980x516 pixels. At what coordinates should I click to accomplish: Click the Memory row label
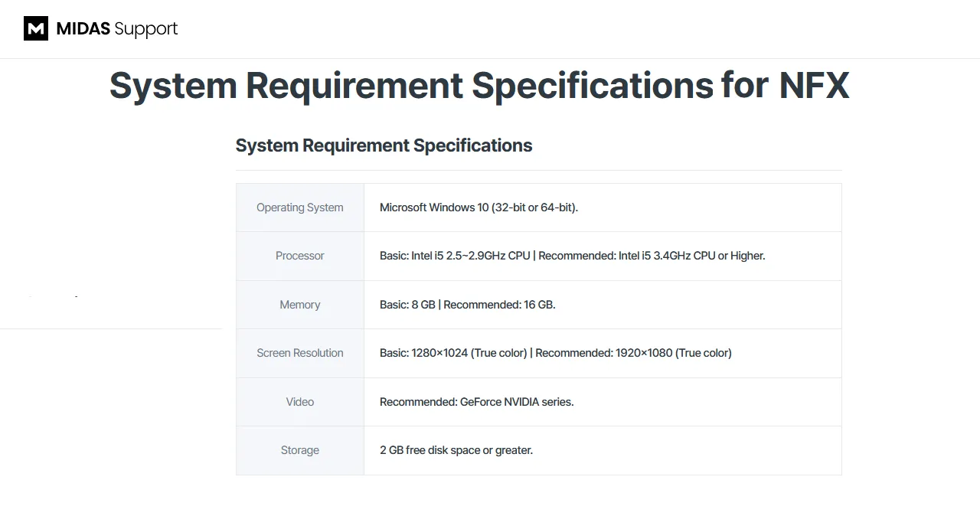[299, 305]
